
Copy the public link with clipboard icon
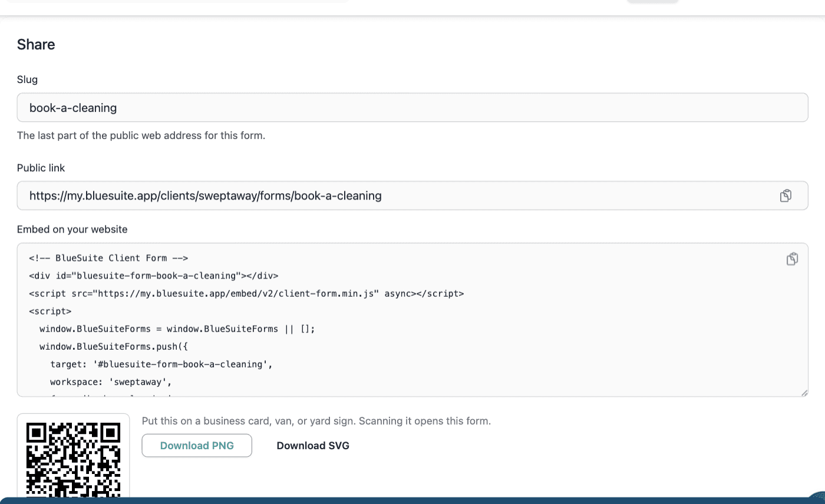[786, 195]
